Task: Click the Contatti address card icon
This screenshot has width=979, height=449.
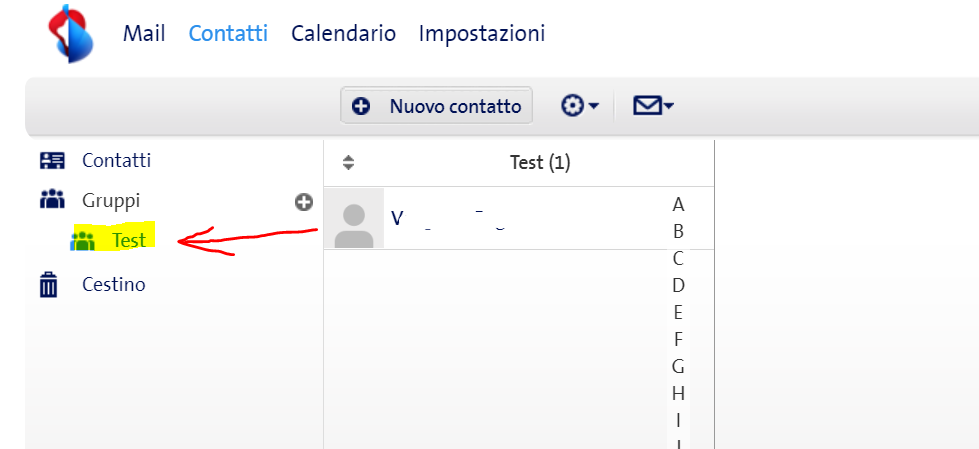Action: pos(51,160)
